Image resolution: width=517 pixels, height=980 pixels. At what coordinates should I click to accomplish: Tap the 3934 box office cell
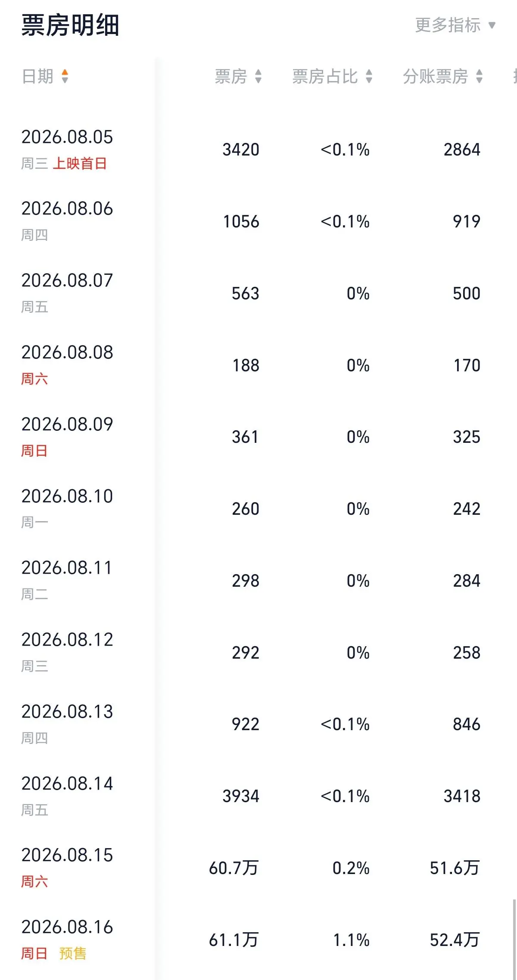click(241, 796)
